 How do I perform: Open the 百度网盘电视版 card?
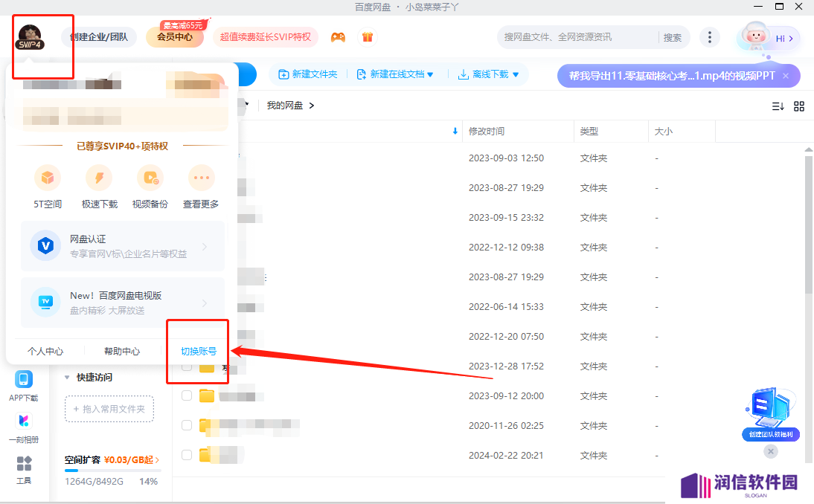pos(123,303)
